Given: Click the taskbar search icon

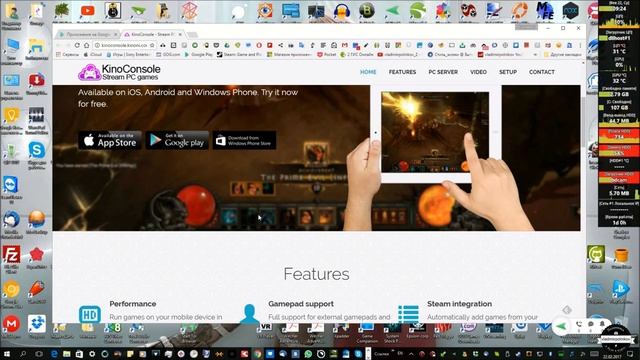Looking at the screenshot, I should 23,354.
